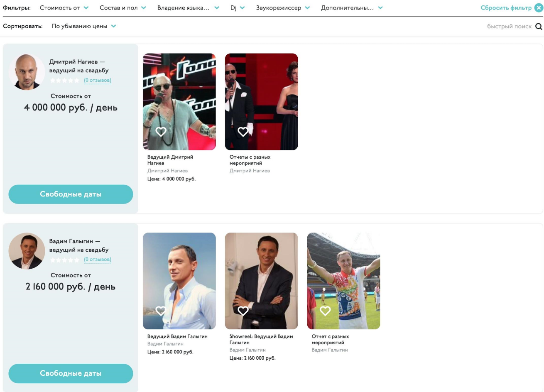Open Nagiev's '(0 отзывов)' reviews link
Viewport: 544px width, 392px height.
(98, 80)
